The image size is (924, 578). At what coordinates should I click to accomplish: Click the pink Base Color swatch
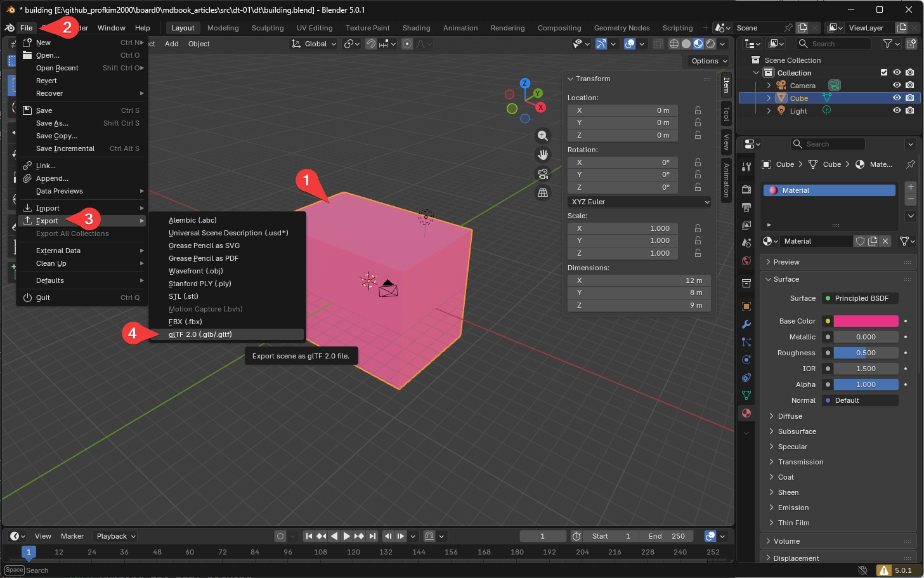[x=866, y=321]
